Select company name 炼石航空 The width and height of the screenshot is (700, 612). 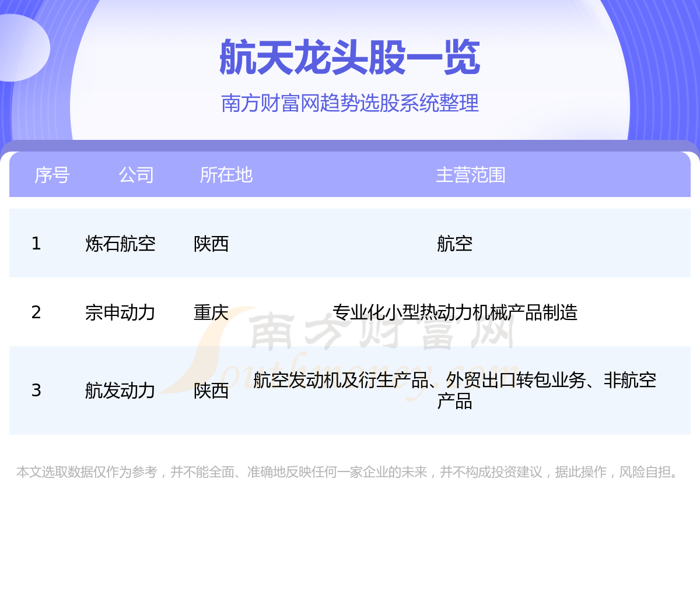[120, 243]
